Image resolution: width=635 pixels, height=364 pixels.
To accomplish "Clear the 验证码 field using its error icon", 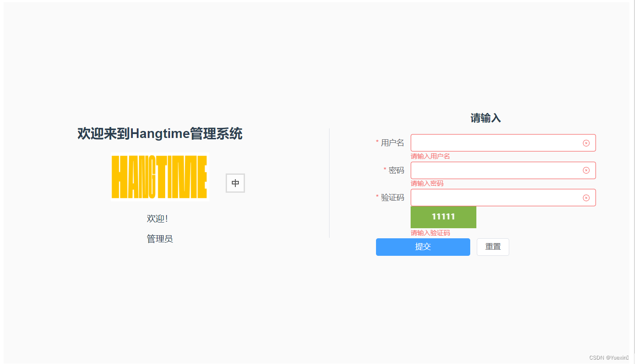I will pos(586,198).
